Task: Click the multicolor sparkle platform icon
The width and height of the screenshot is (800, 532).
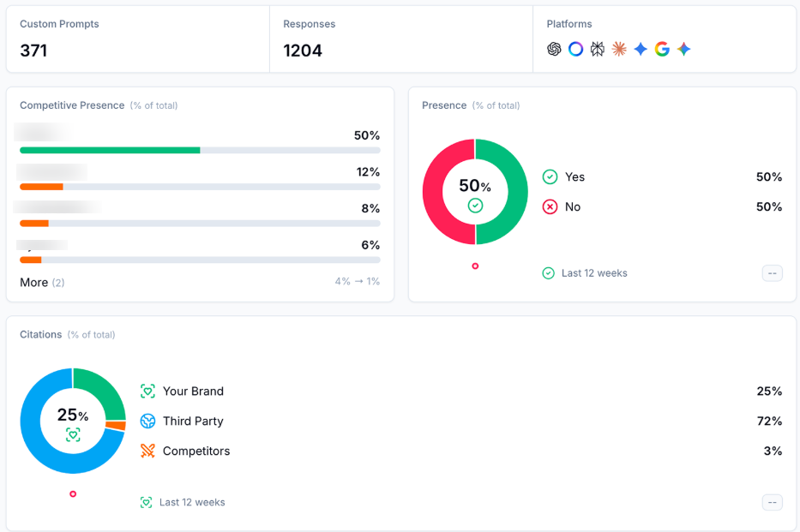Action: click(x=683, y=49)
